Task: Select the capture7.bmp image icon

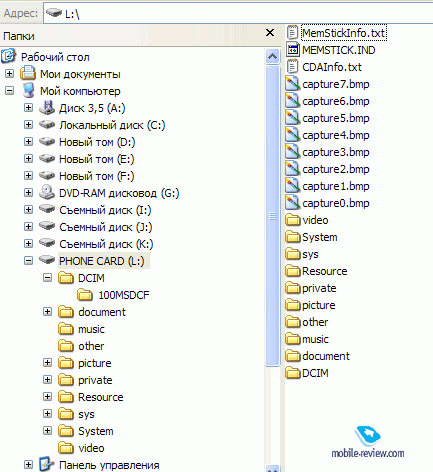Action: (x=292, y=84)
